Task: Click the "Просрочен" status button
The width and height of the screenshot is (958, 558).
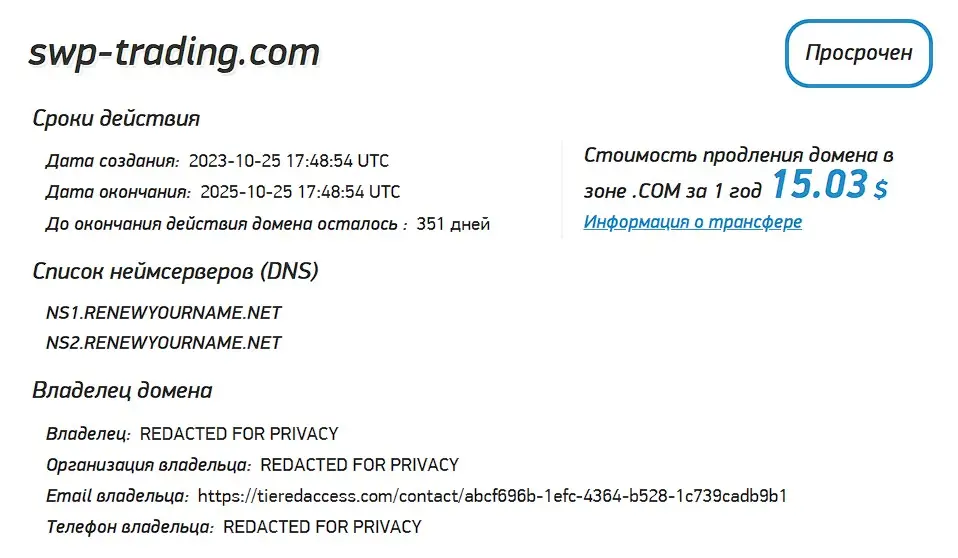Action: tap(859, 53)
